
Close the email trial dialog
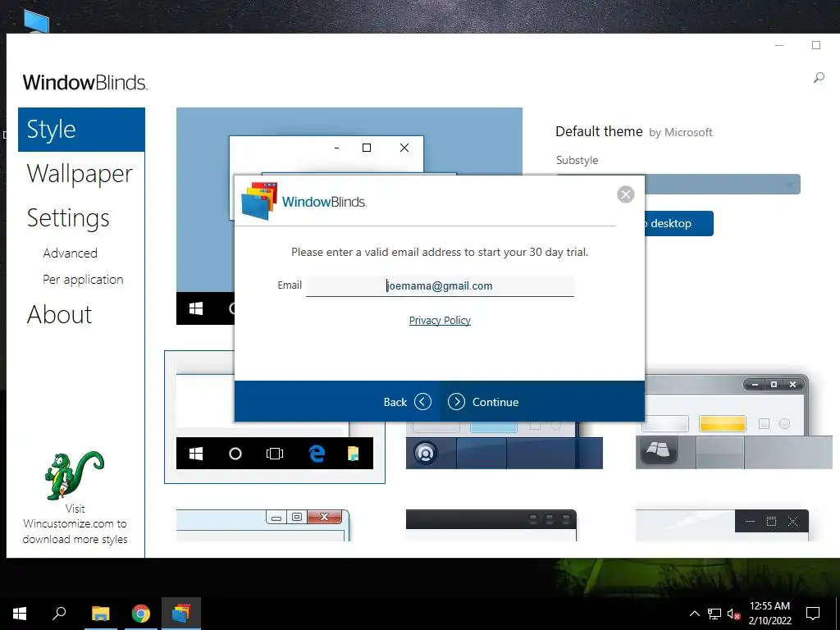tap(625, 194)
